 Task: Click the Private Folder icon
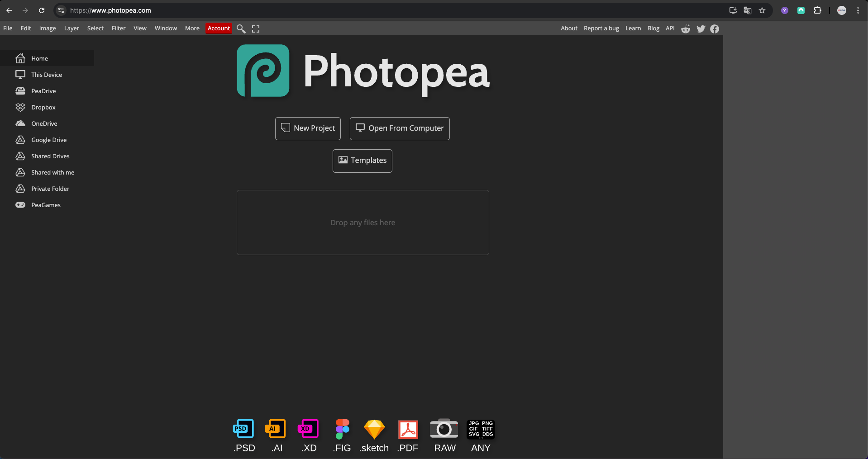[20, 189]
